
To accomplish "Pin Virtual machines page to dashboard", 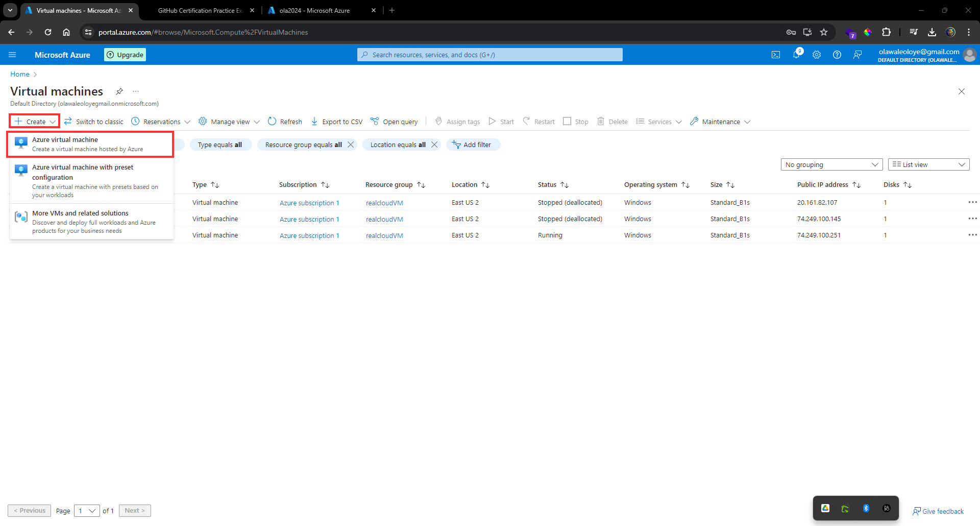I will pyautogui.click(x=119, y=91).
